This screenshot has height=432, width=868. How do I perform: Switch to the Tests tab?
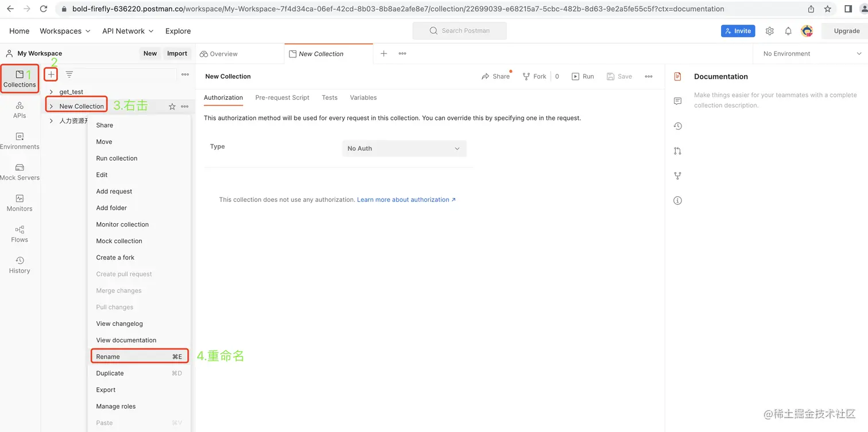[330, 98]
